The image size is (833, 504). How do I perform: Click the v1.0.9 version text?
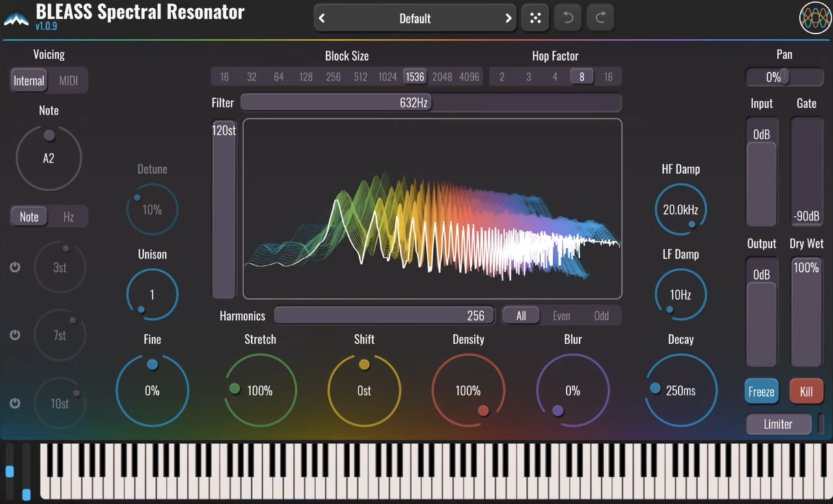coord(46,27)
